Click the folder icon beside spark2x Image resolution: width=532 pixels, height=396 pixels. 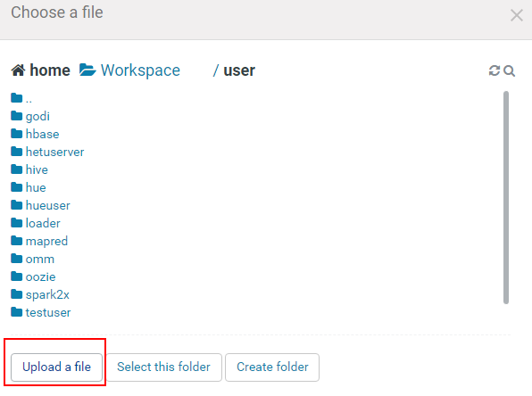point(17,294)
